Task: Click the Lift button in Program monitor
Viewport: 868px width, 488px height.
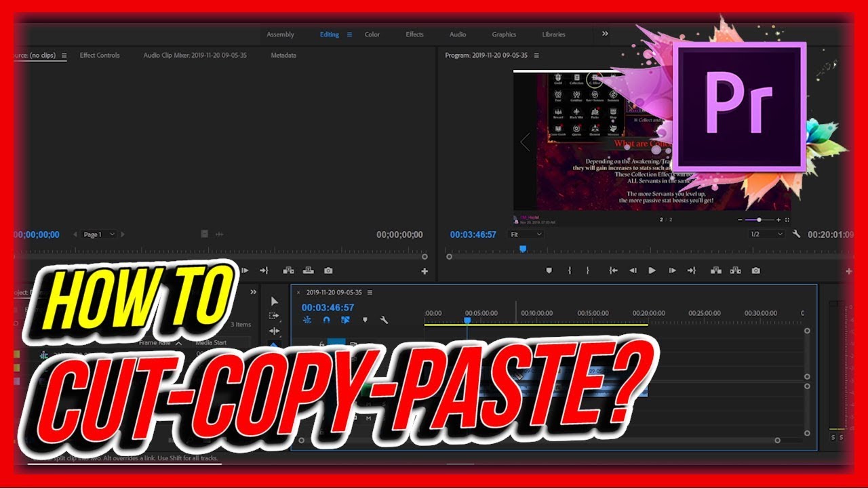Action: point(715,270)
